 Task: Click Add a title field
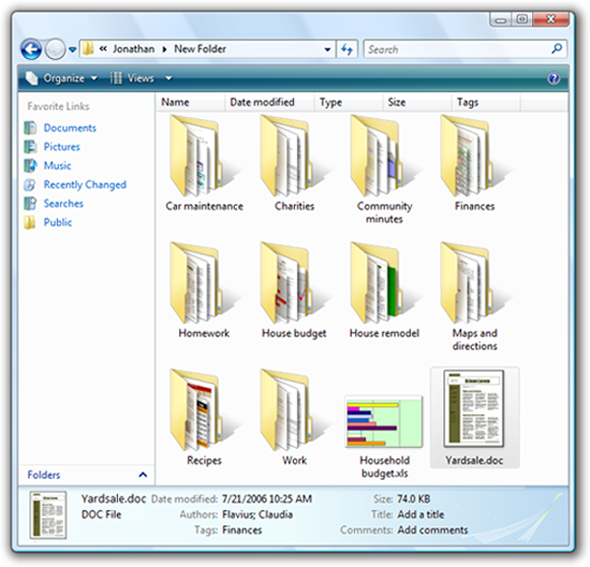click(x=421, y=515)
